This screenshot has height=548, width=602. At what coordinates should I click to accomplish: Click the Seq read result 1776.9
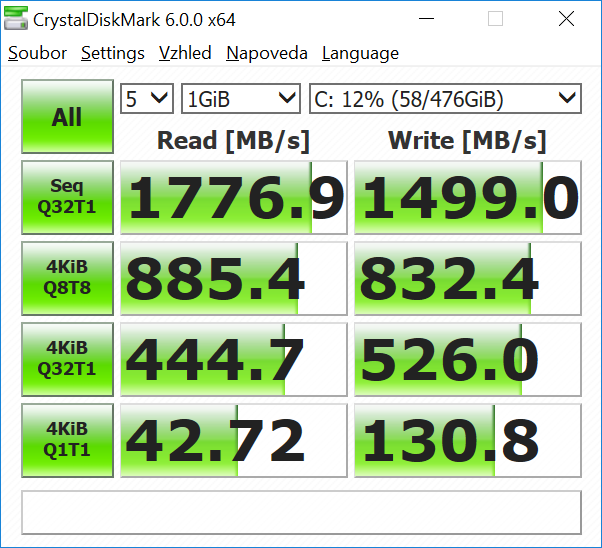point(233,197)
